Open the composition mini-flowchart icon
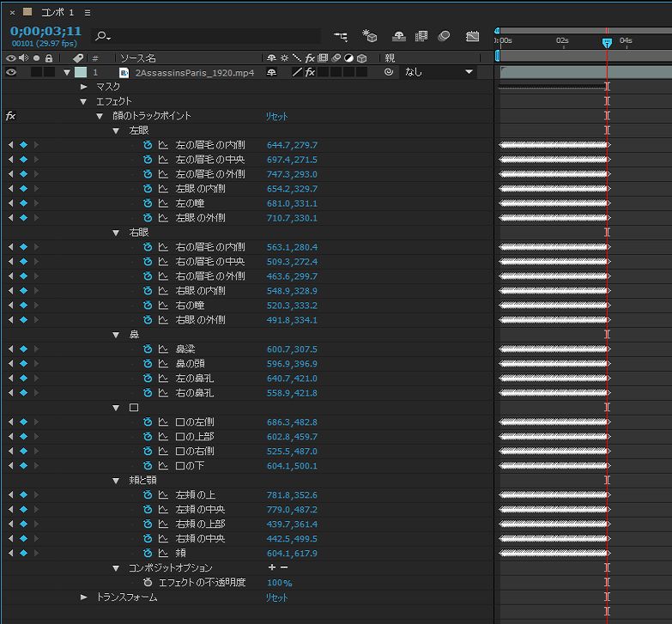672x624 pixels. pyautogui.click(x=341, y=36)
